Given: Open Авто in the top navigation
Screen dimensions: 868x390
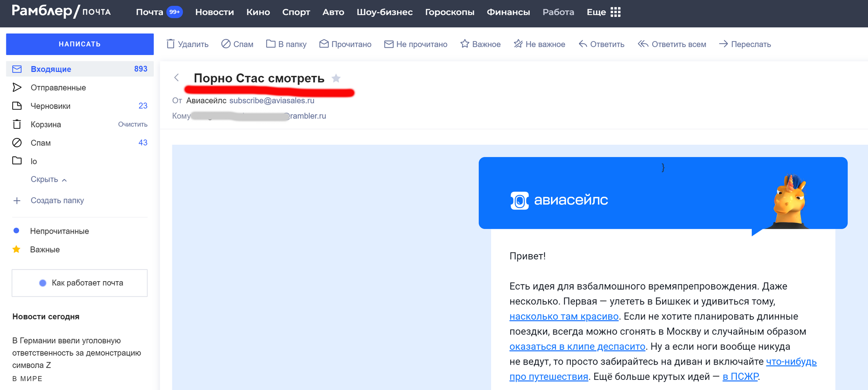Looking at the screenshot, I should tap(333, 12).
